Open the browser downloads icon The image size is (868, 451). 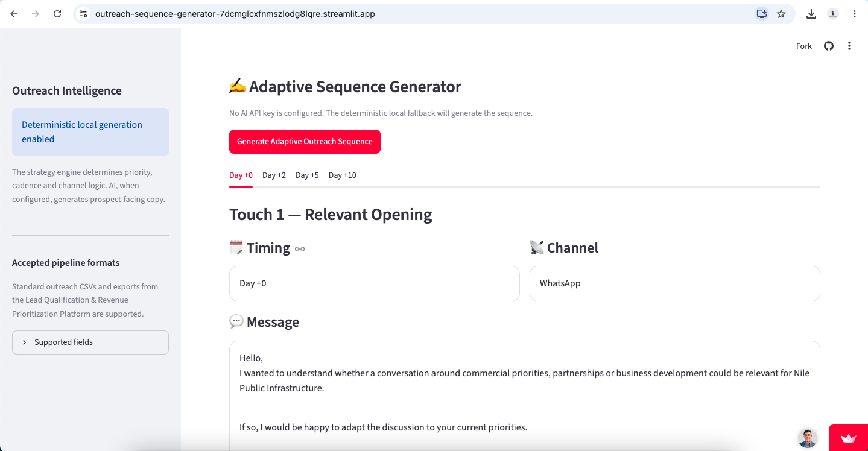(811, 14)
